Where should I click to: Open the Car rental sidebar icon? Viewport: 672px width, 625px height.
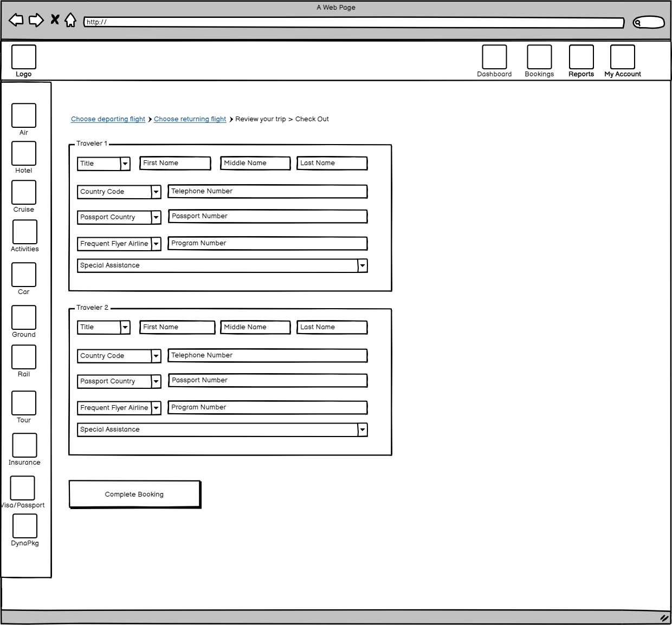[24, 275]
